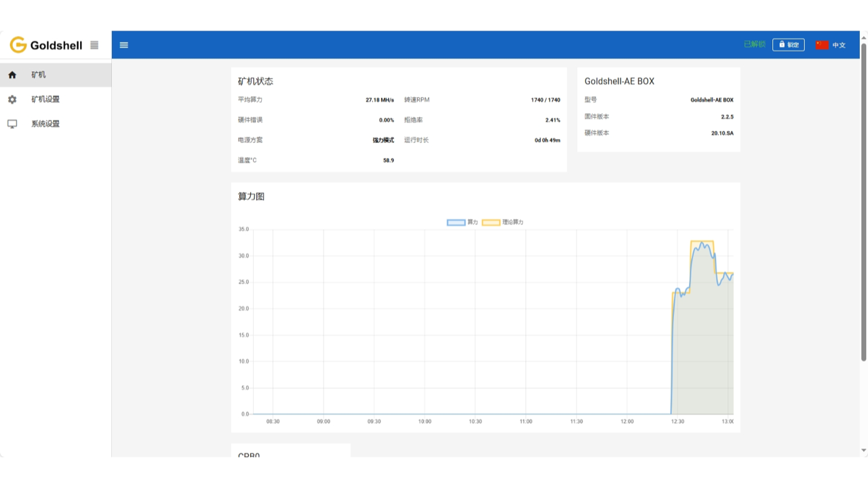The width and height of the screenshot is (868, 488).
Task: Click the 0.00% hardware error value
Action: tap(387, 121)
